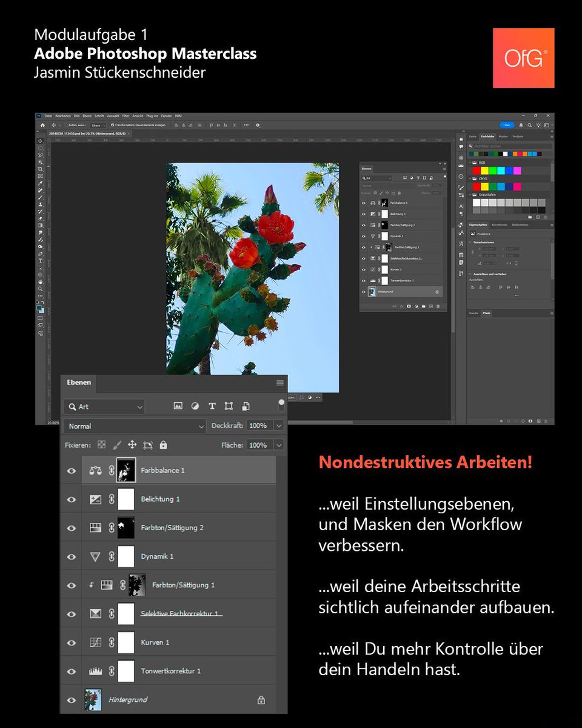Click Tonwertkorrektur 1 histogram icon in enlarged panel
Screen dimensions: 582x728
tap(95, 671)
